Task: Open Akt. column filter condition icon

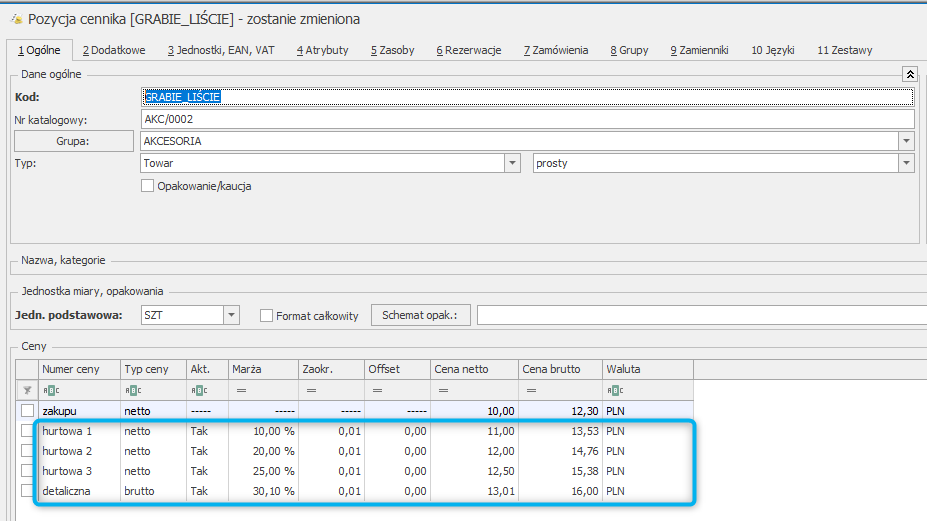Action: pos(200,390)
